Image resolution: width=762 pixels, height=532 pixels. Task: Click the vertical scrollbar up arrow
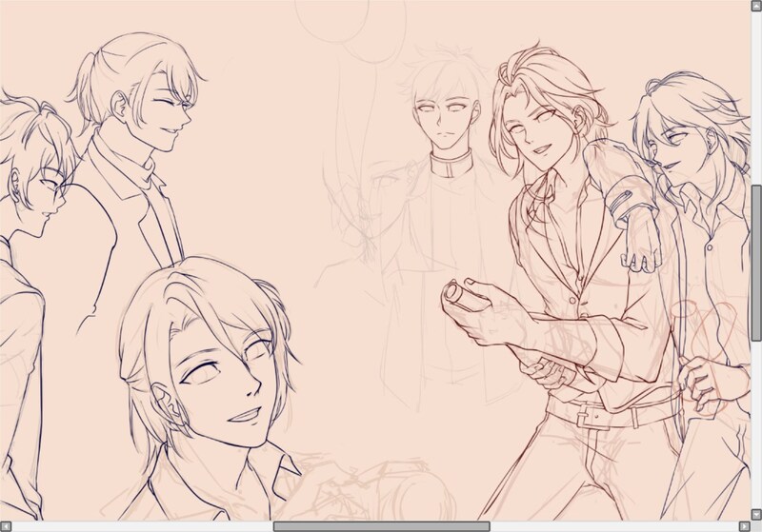(756, 6)
